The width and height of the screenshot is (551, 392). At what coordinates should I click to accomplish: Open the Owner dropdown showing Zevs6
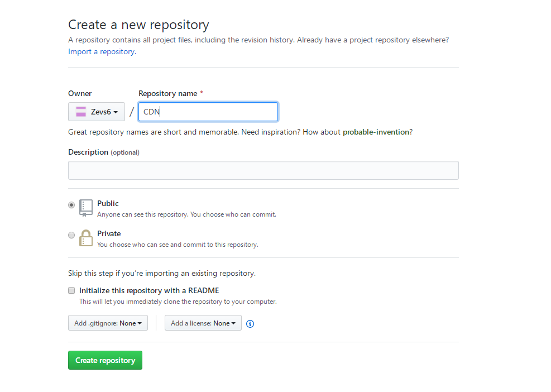(97, 112)
